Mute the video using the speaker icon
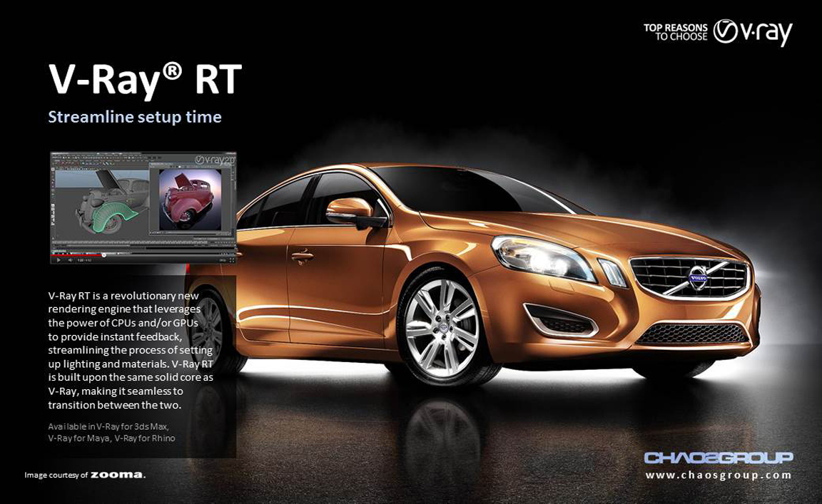Image resolution: width=822 pixels, height=504 pixels. 70,260
